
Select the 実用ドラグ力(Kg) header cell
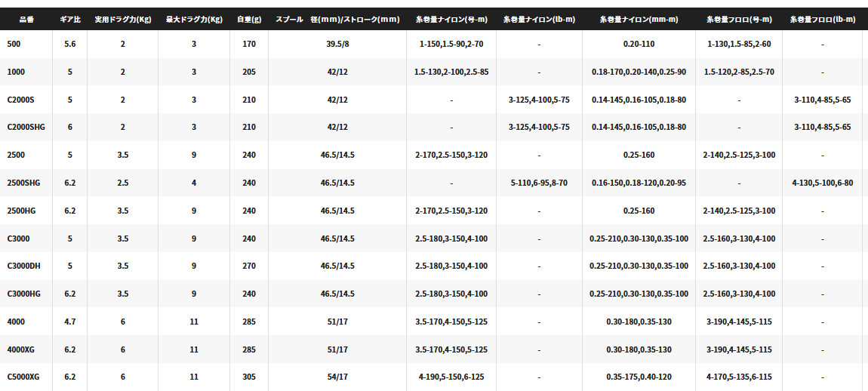point(122,18)
